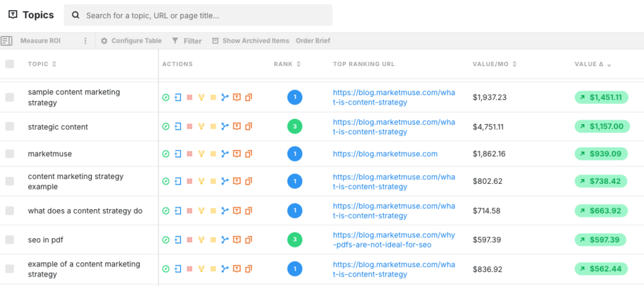Open Configure Table options
The width and height of the screenshot is (644, 286).
pyautogui.click(x=131, y=41)
